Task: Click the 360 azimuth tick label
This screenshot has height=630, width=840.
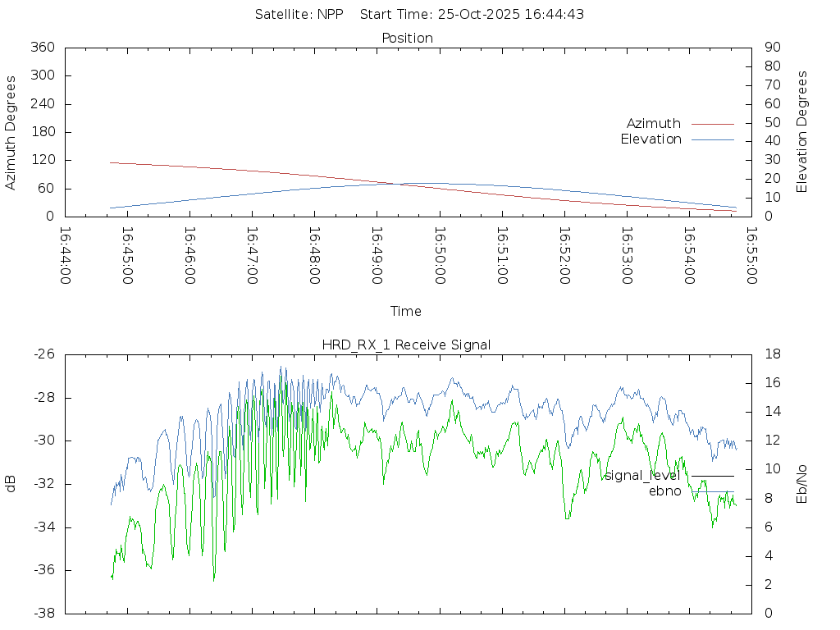Action: click(x=42, y=48)
